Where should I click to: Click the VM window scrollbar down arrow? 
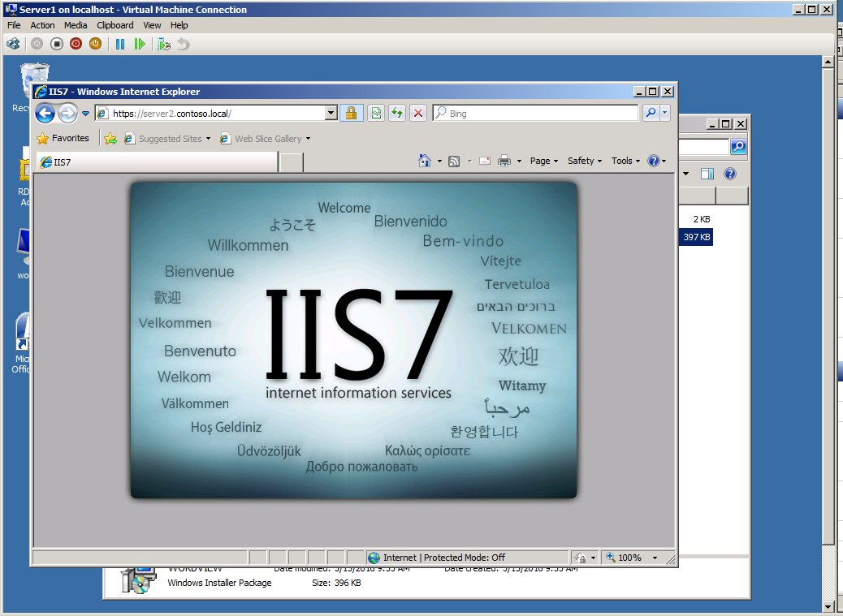828,607
